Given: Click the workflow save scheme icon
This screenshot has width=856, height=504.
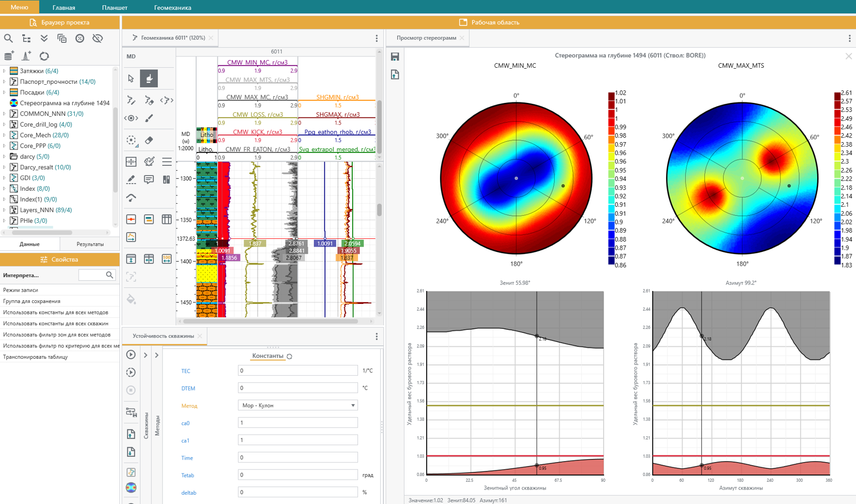Looking at the screenshot, I should click(131, 412).
